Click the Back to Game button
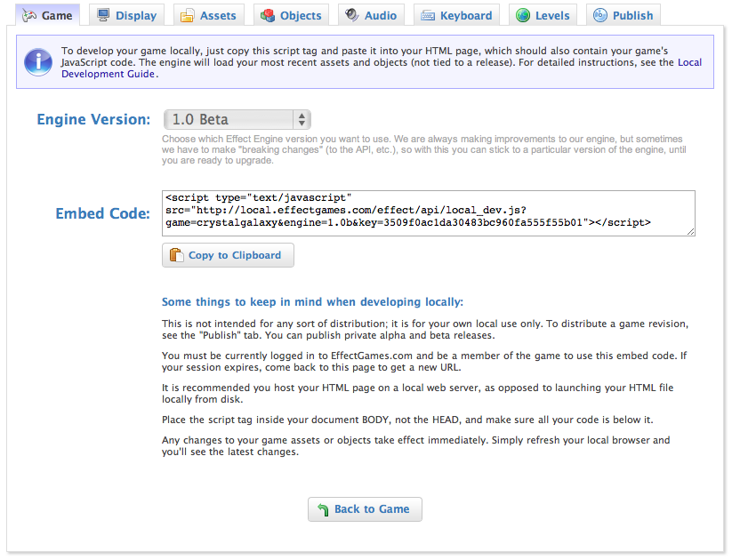This screenshot has width=732, height=560. tap(365, 509)
